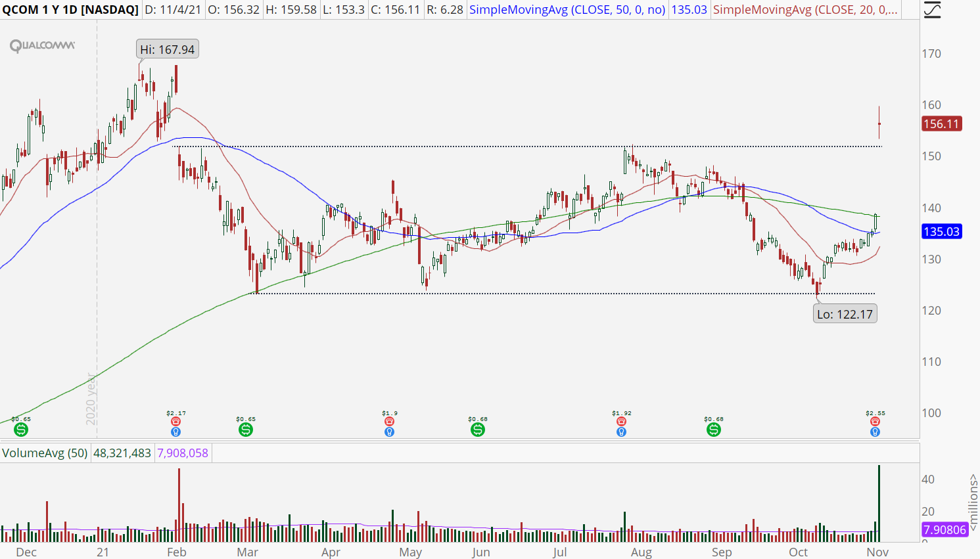Click the blue 135.03 moving average tag
Screen dimensions: 980x559
941,231
